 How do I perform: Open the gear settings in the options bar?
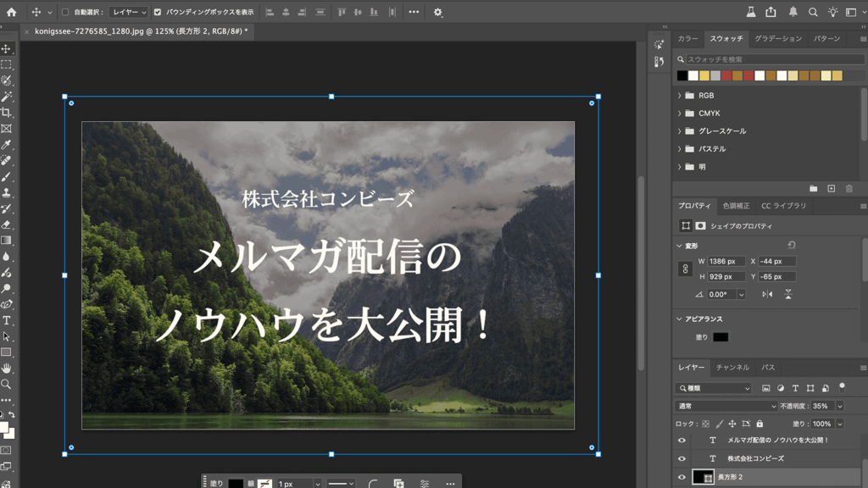[438, 12]
